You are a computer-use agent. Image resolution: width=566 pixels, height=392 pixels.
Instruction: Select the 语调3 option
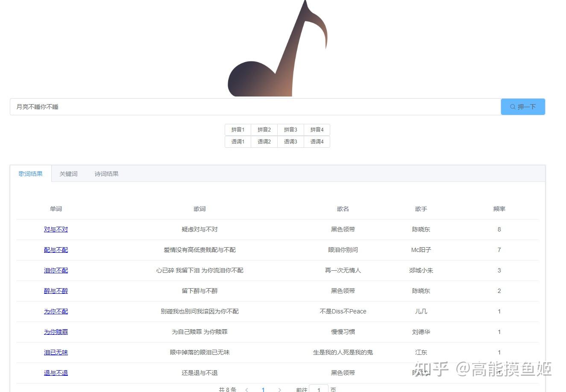click(290, 142)
